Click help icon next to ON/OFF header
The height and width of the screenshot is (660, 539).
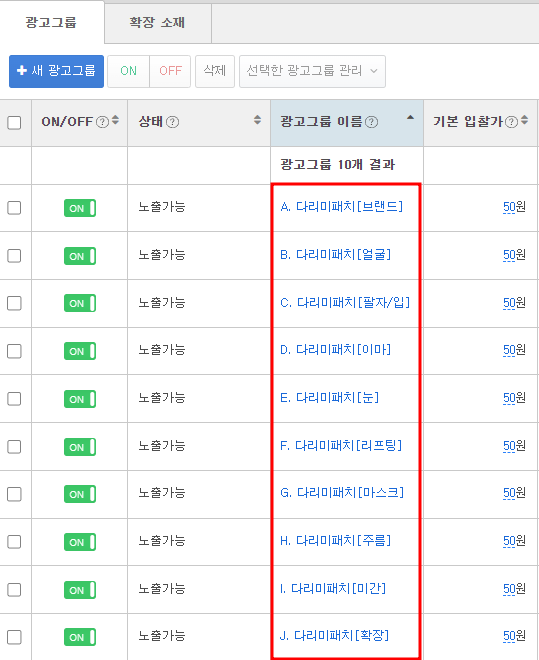[x=102, y=122]
